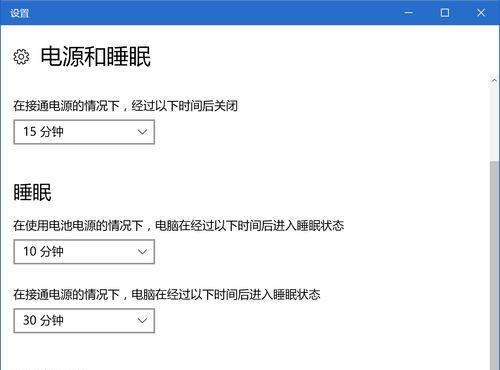The width and height of the screenshot is (500, 370).
Task: Click the 设置 window title text
Action: 19,13
